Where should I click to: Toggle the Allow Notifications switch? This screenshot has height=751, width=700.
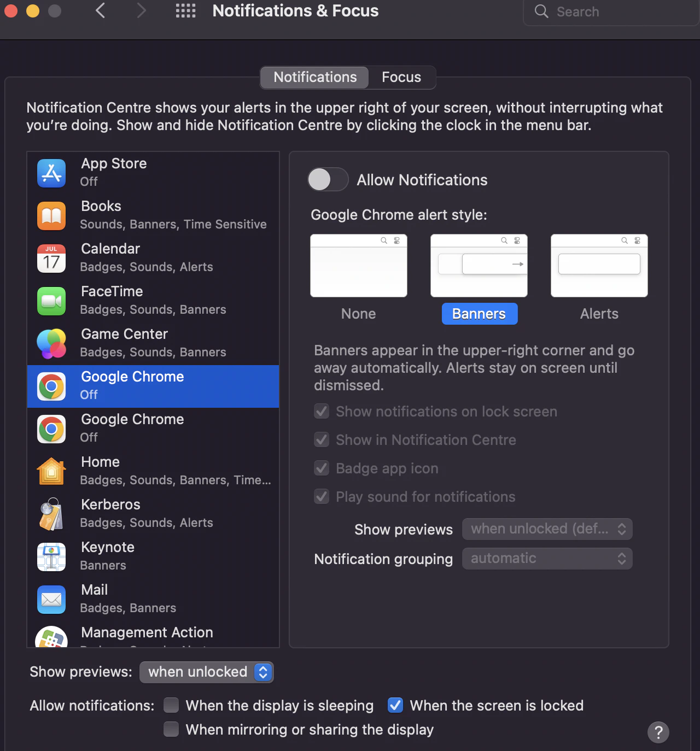(x=328, y=179)
